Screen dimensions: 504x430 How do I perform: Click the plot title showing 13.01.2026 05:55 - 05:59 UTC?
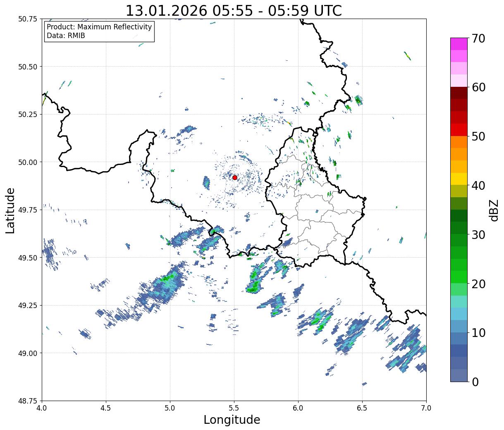(x=234, y=11)
